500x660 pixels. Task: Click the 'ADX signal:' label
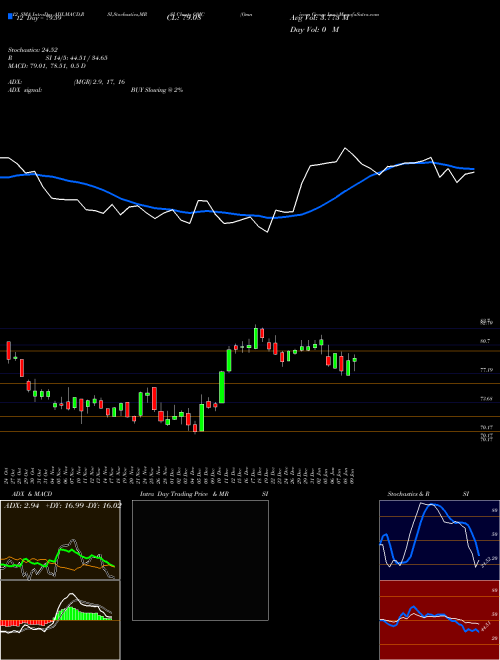[x=25, y=90]
